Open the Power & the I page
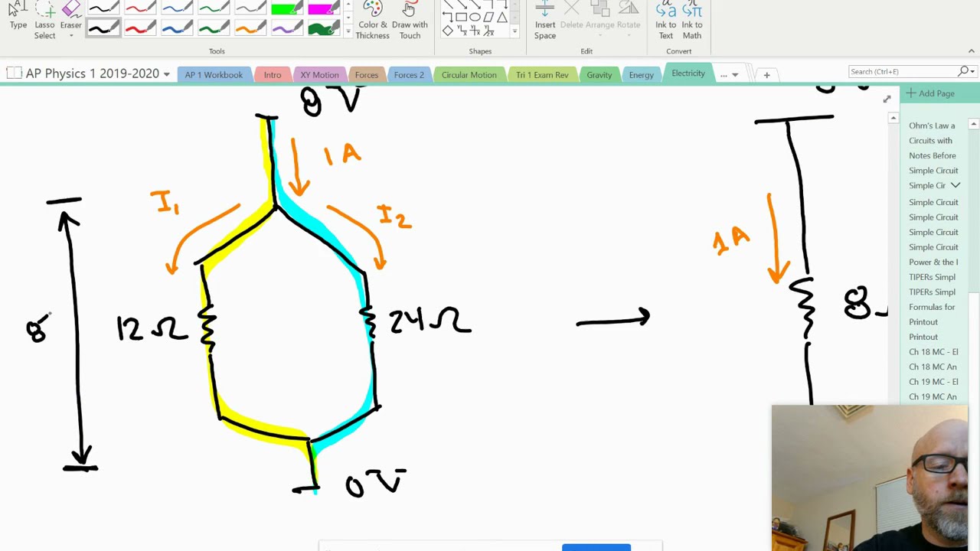 coord(933,262)
